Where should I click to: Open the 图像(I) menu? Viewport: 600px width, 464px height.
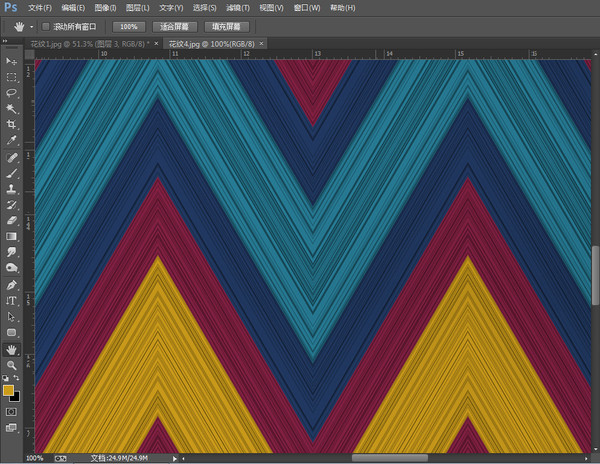point(105,8)
